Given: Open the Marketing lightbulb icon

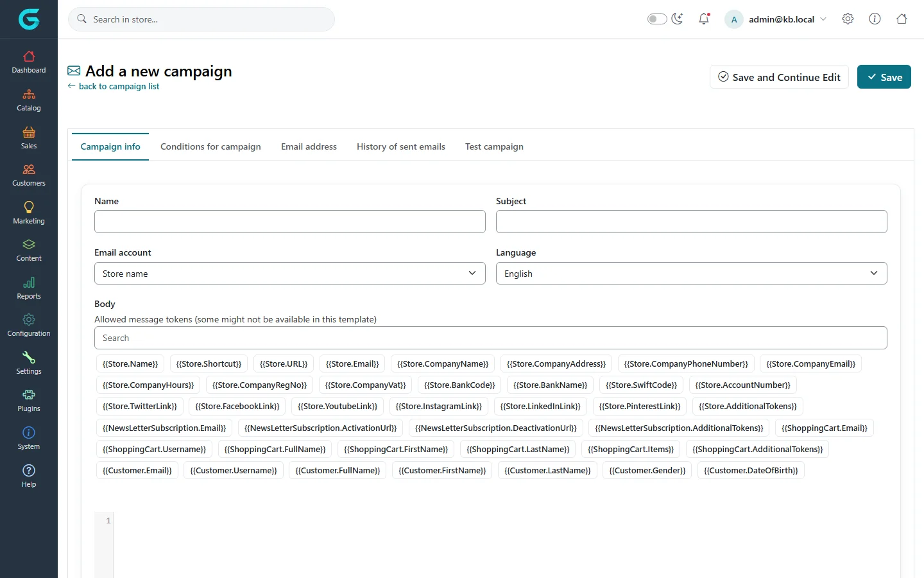Looking at the screenshot, I should coord(29,207).
